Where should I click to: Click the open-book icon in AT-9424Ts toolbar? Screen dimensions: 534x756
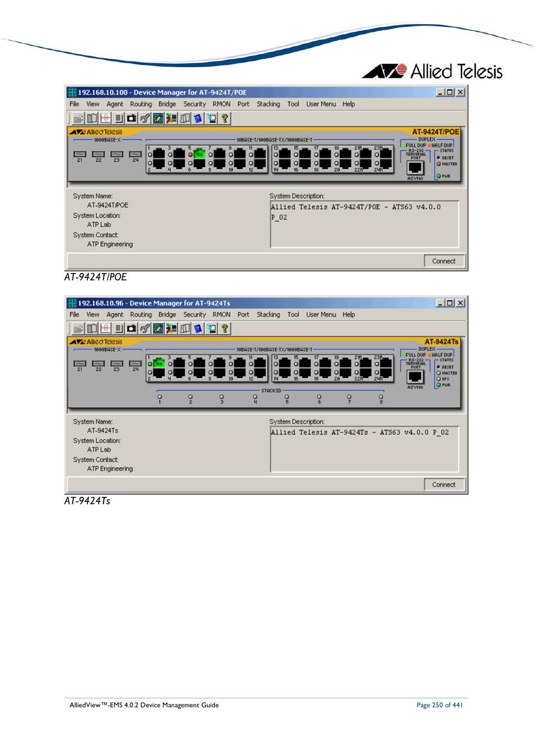click(x=92, y=328)
